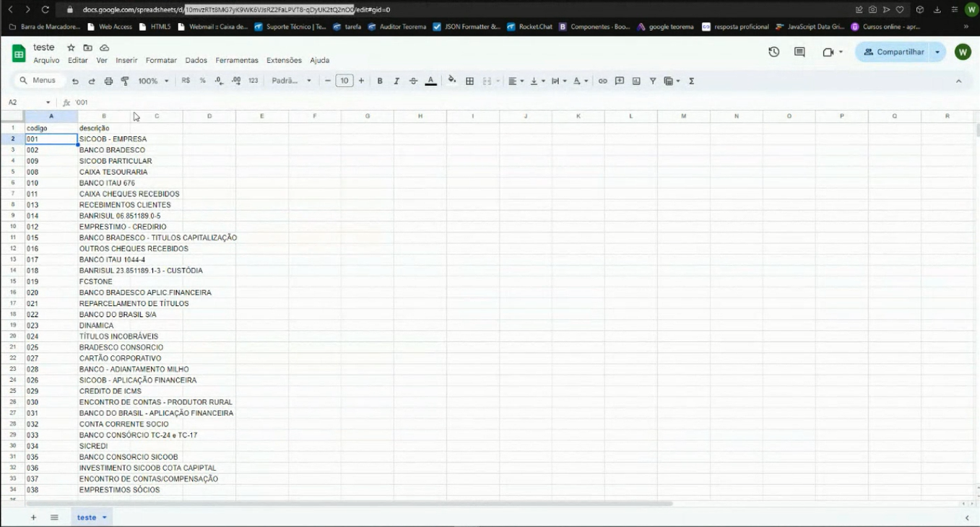Open the Extensões menu
Screen dimensions: 980x527
click(x=284, y=61)
